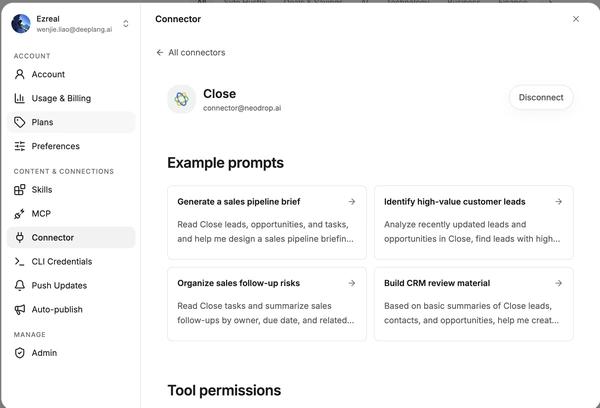Viewport: 600px width, 408px height.
Task: Expand the Ezreal account switcher chevrons
Action: (x=126, y=24)
